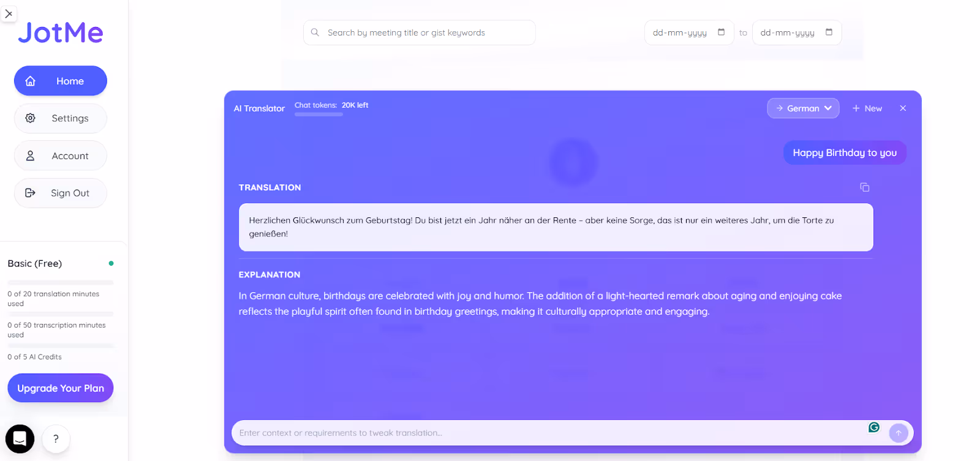This screenshot has height=461, width=980.
Task: Expand the chevron on the German selector
Action: coord(828,108)
